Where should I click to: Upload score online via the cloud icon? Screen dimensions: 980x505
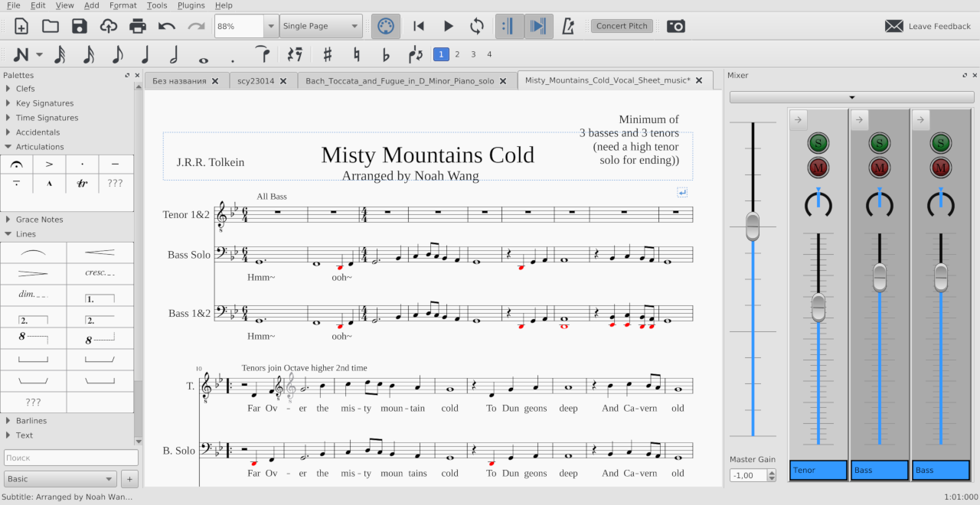(109, 26)
